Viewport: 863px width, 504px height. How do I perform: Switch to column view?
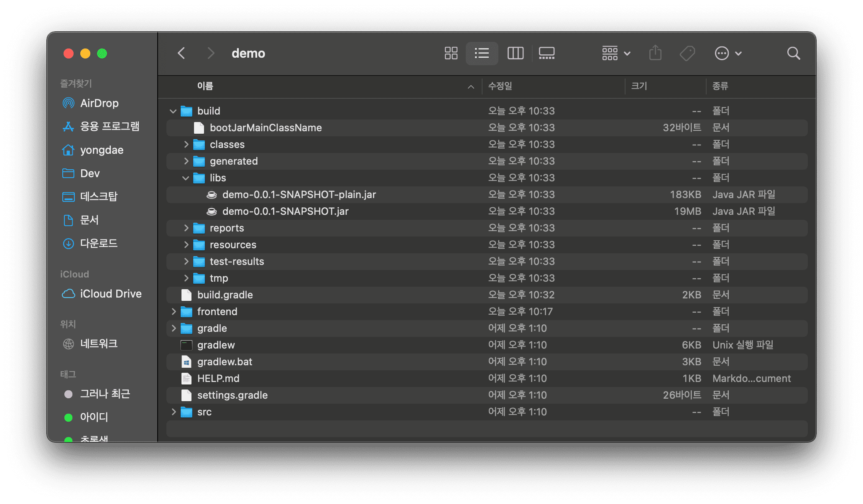click(515, 53)
